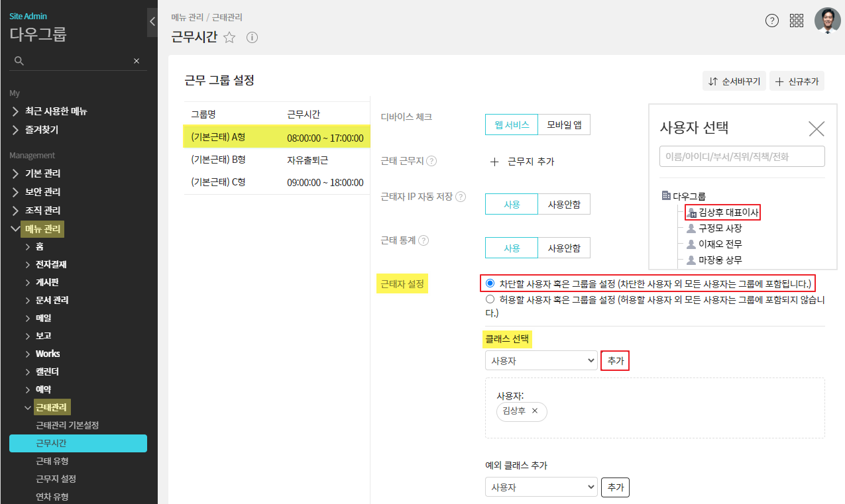This screenshot has width=845, height=504.
Task: Open the 클래스 선택 사용자 dropdown
Action: pos(541,361)
